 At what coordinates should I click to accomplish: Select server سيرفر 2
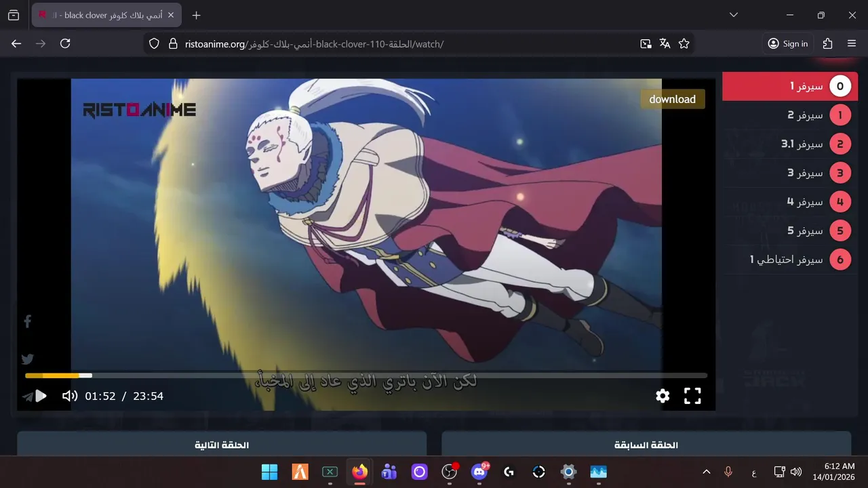(x=790, y=115)
